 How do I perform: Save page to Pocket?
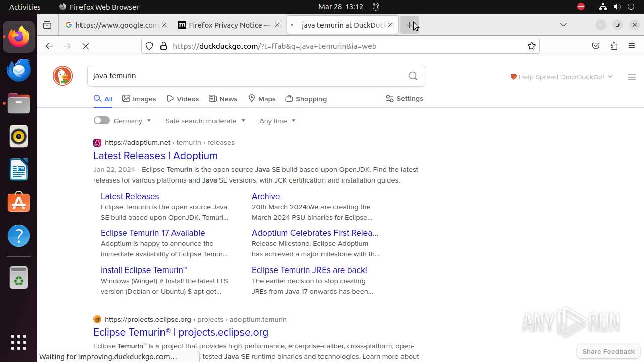point(596,46)
